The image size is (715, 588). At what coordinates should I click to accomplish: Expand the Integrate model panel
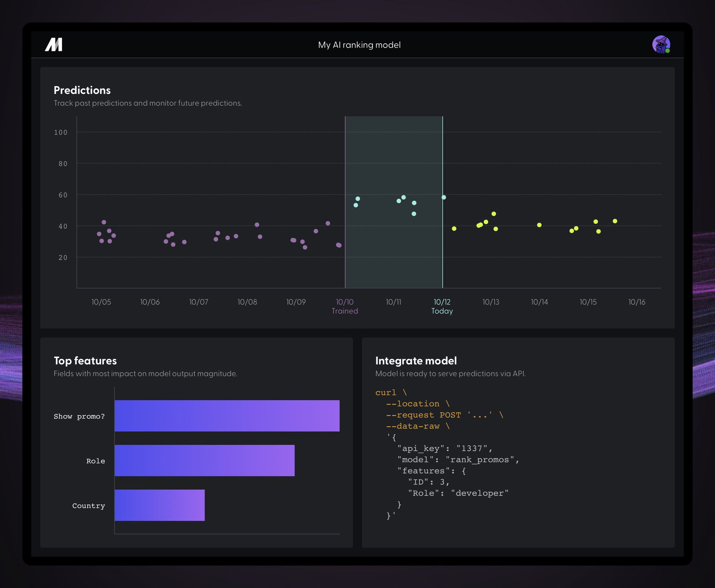point(416,361)
